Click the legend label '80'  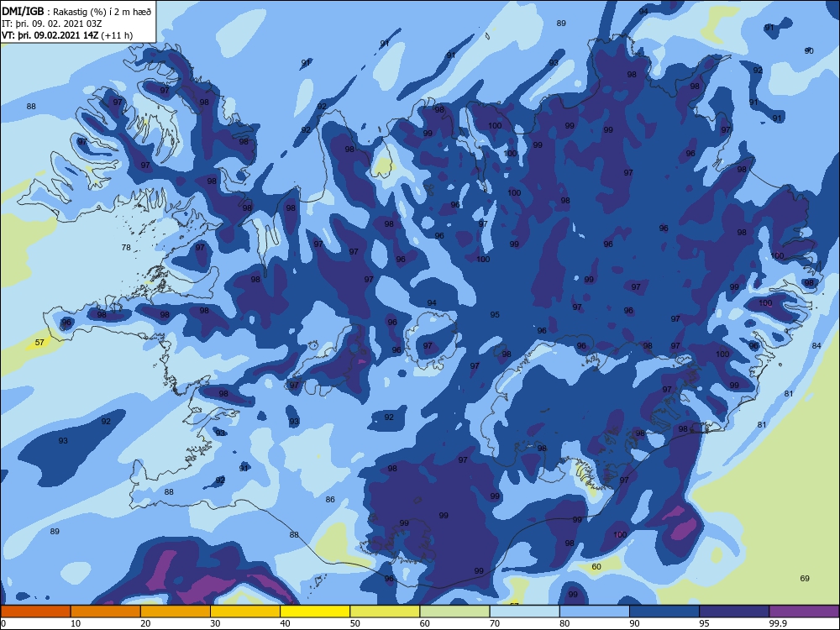pos(564,623)
